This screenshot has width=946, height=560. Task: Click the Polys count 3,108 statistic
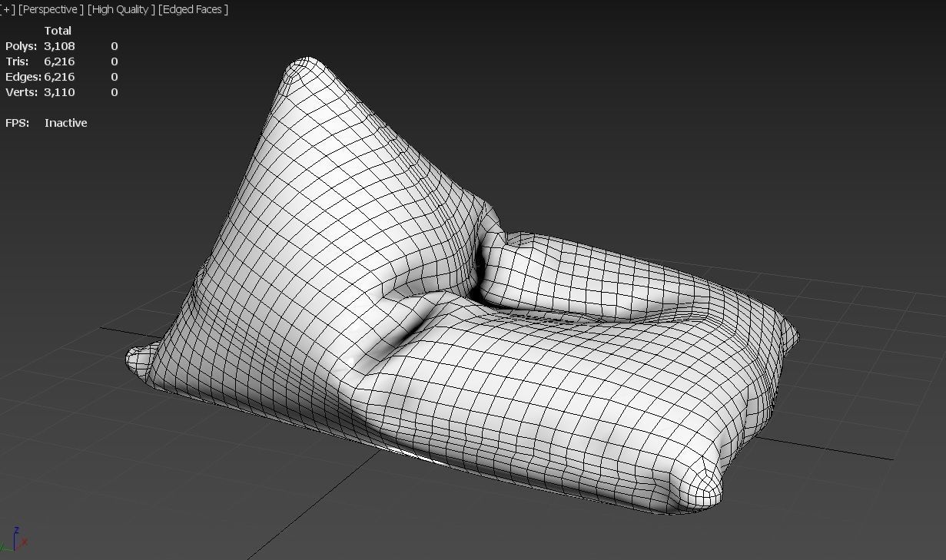[59, 46]
